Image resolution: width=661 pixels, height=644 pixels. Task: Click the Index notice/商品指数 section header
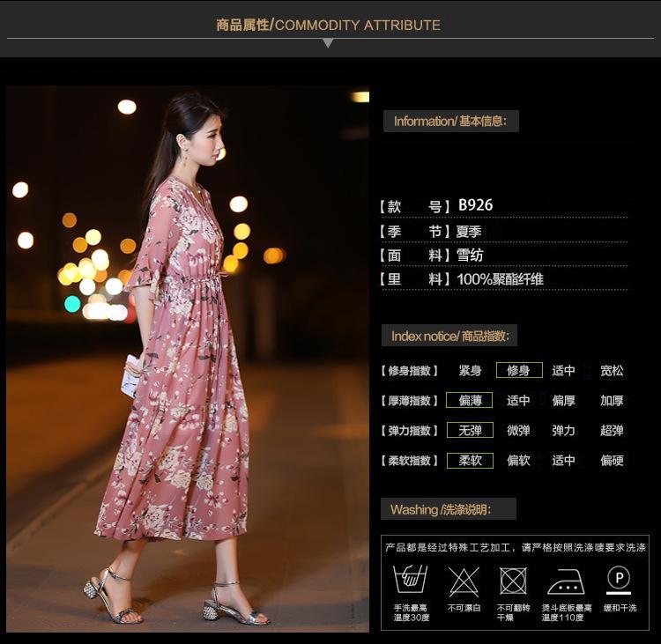coord(449,337)
